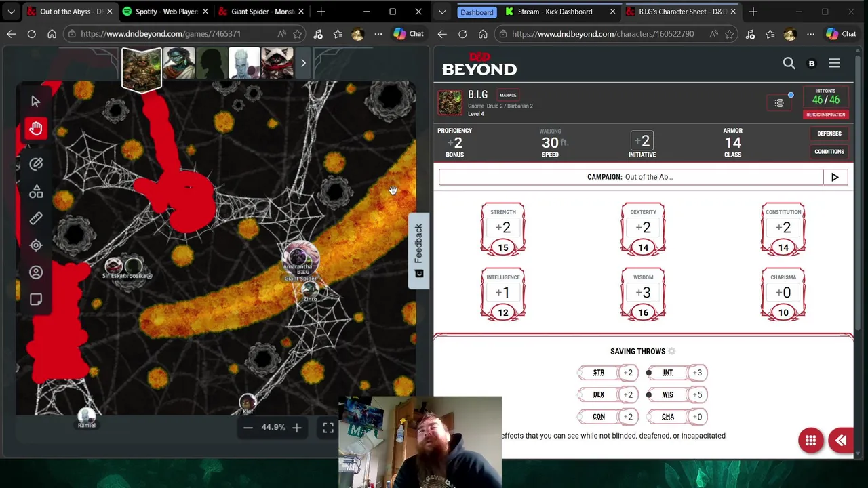Screen dimensions: 868x488
Task: Zoom out the map with minus
Action: [248, 428]
